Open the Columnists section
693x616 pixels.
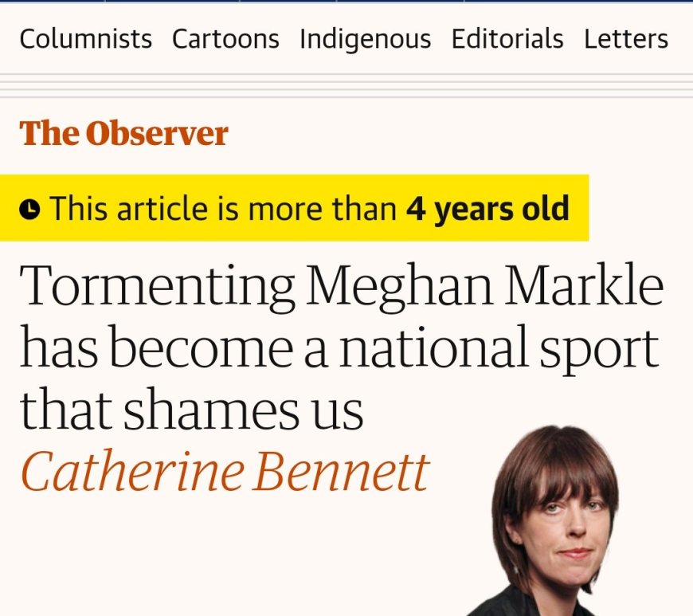pos(85,39)
